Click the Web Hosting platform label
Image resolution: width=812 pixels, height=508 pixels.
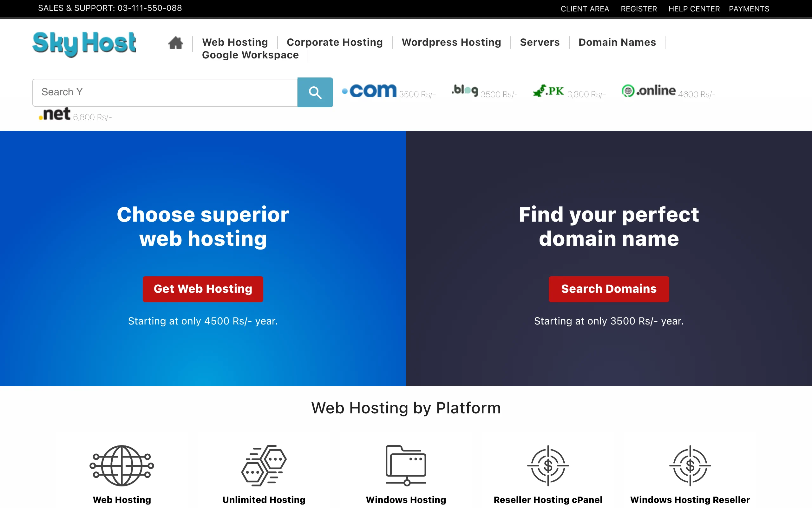122,500
